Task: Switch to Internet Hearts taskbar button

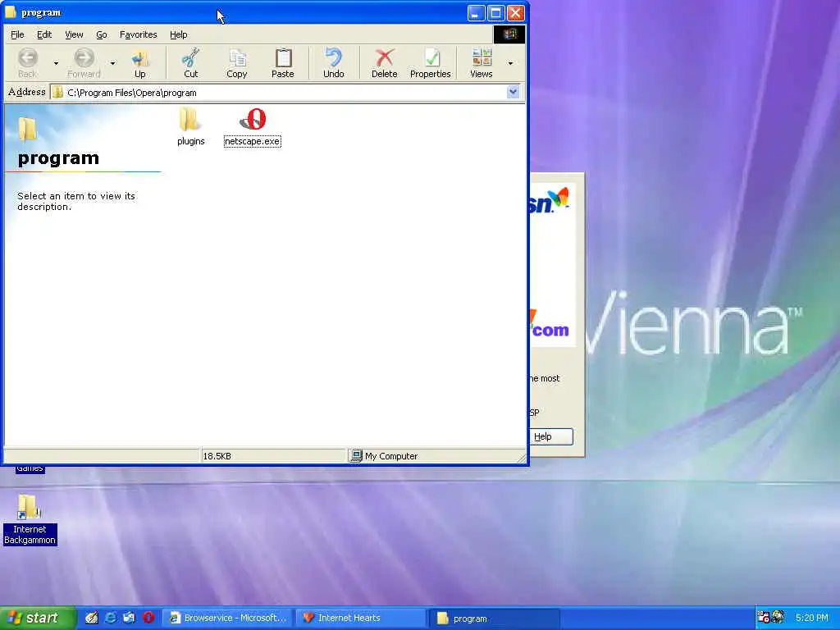Action: point(362,619)
